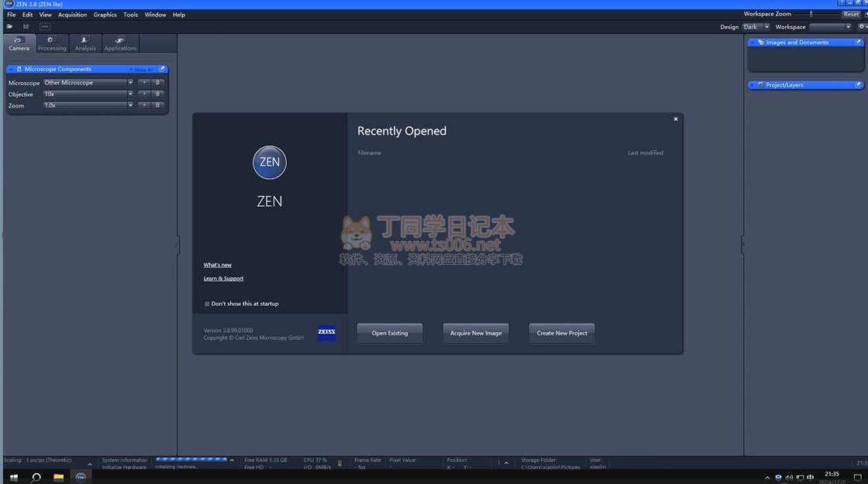Open the Workspace selection dropdown
This screenshot has height=484, width=868.
click(x=830, y=26)
